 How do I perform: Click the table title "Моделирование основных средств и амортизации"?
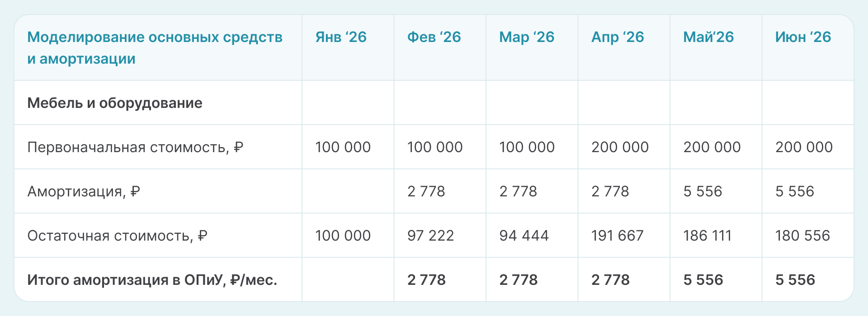pos(155,48)
